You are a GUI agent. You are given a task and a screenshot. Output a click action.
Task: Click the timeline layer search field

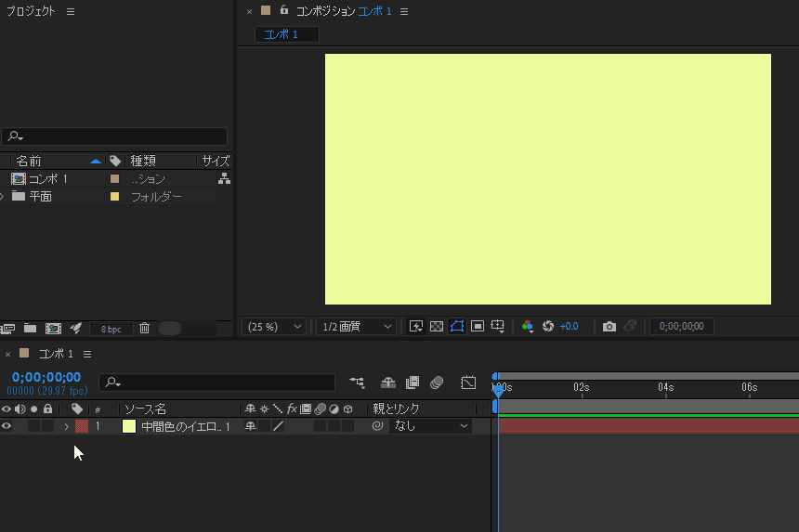coord(216,383)
